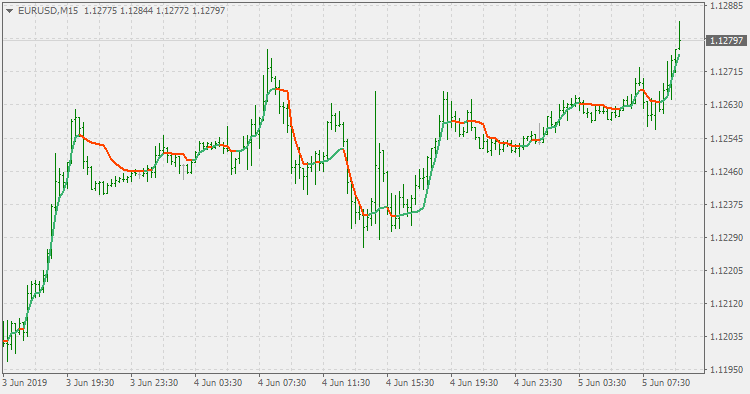Click the 5 Jun 03:30 time label
The image size is (750, 394).
click(602, 383)
